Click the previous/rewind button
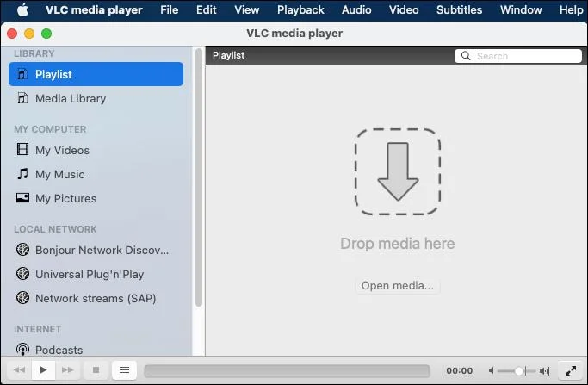This screenshot has width=588, height=385. (x=19, y=370)
